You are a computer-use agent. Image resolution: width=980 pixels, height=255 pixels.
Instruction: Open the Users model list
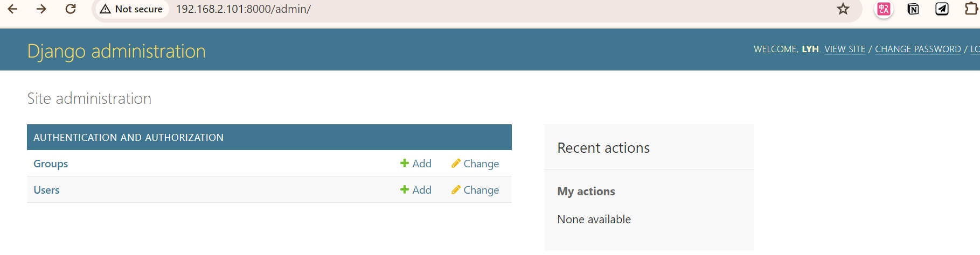coord(46,190)
